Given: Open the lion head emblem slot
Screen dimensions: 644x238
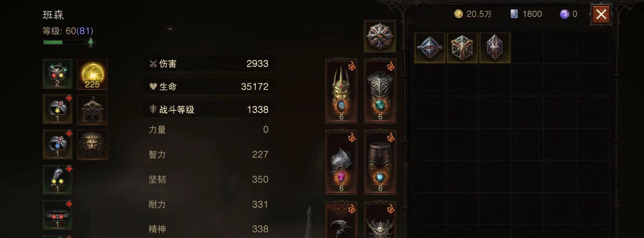Looking at the screenshot, I should point(92,145).
